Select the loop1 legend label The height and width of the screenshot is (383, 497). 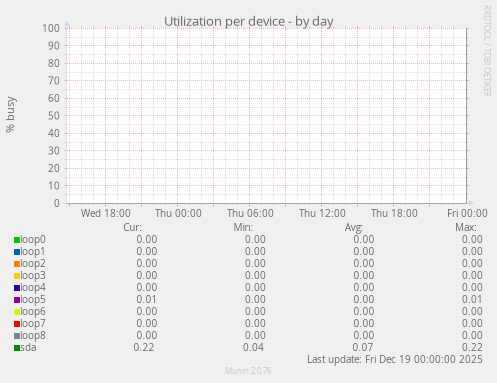[x=33, y=252]
